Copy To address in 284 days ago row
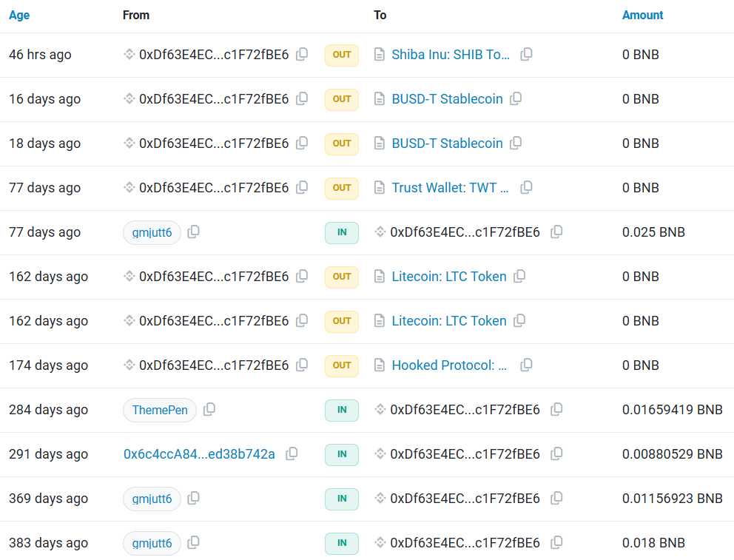Viewport: 734px width, 560px height. click(x=556, y=409)
